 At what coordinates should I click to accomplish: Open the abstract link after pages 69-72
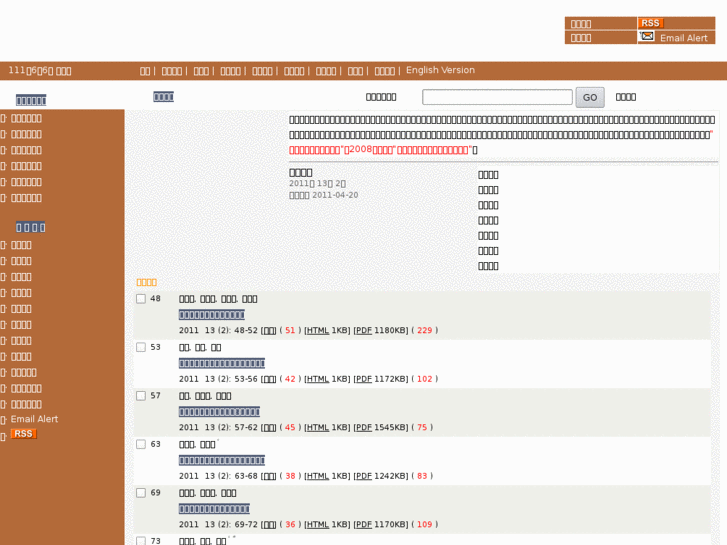tap(268, 525)
